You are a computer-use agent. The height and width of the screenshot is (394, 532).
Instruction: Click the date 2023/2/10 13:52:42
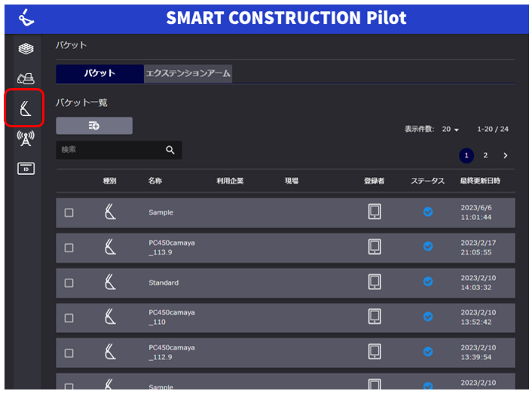[478, 317]
